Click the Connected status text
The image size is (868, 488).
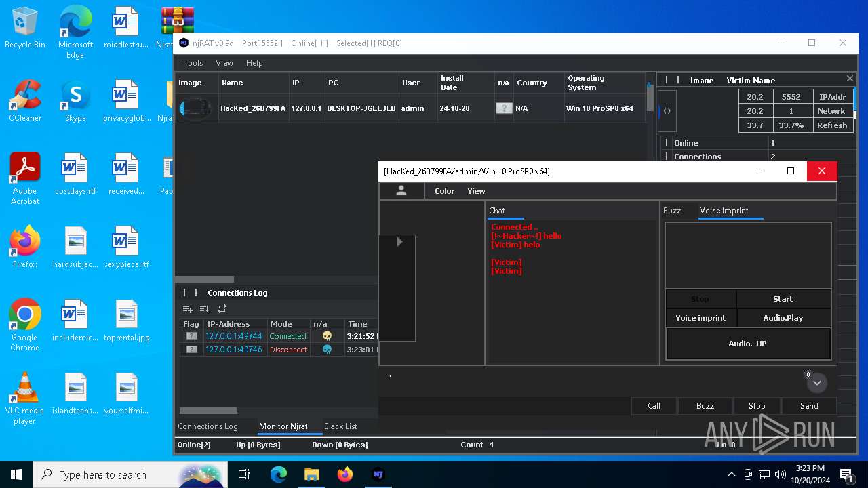[288, 336]
